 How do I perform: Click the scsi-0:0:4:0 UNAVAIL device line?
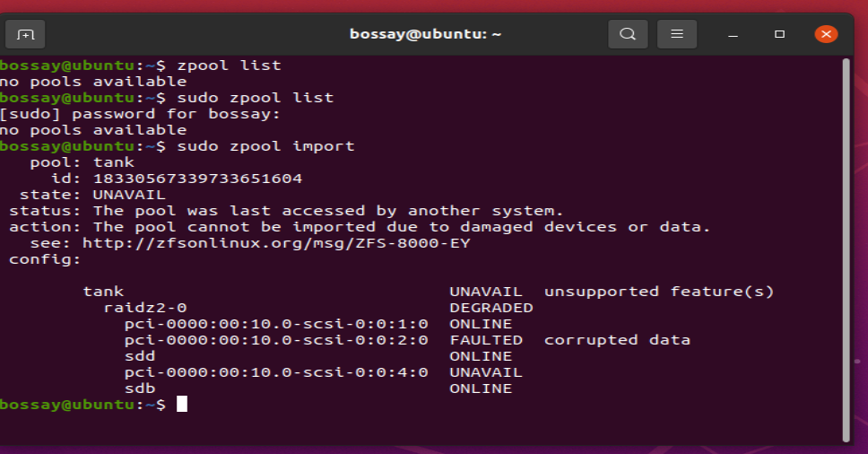click(324, 372)
